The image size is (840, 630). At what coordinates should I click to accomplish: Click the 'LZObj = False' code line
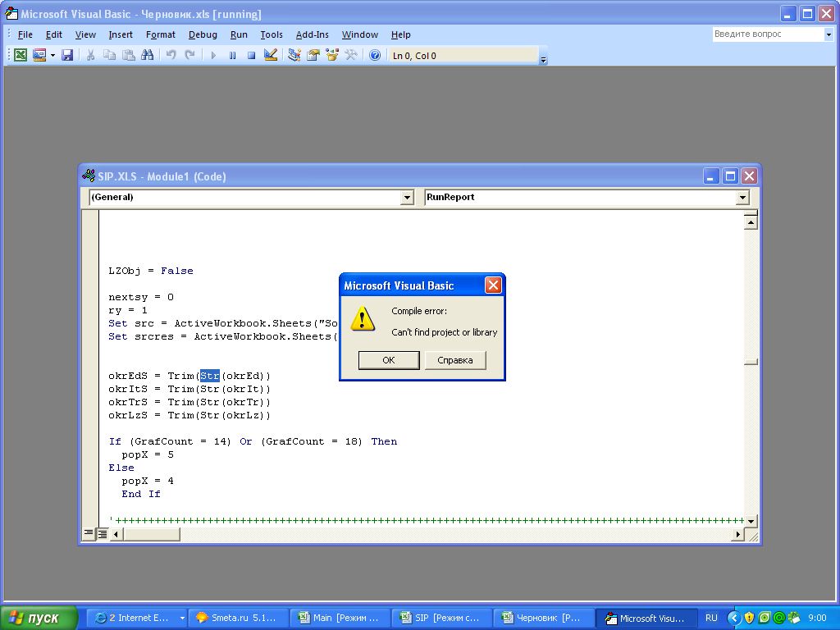[151, 271]
